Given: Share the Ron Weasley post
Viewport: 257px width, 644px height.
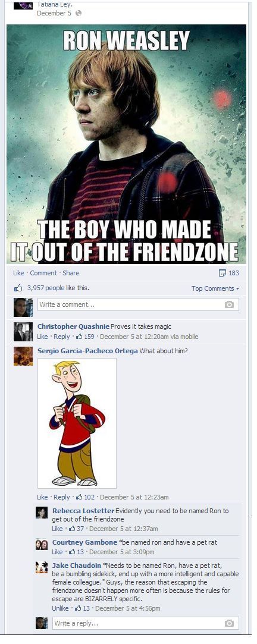Looking at the screenshot, I should pyautogui.click(x=71, y=273).
